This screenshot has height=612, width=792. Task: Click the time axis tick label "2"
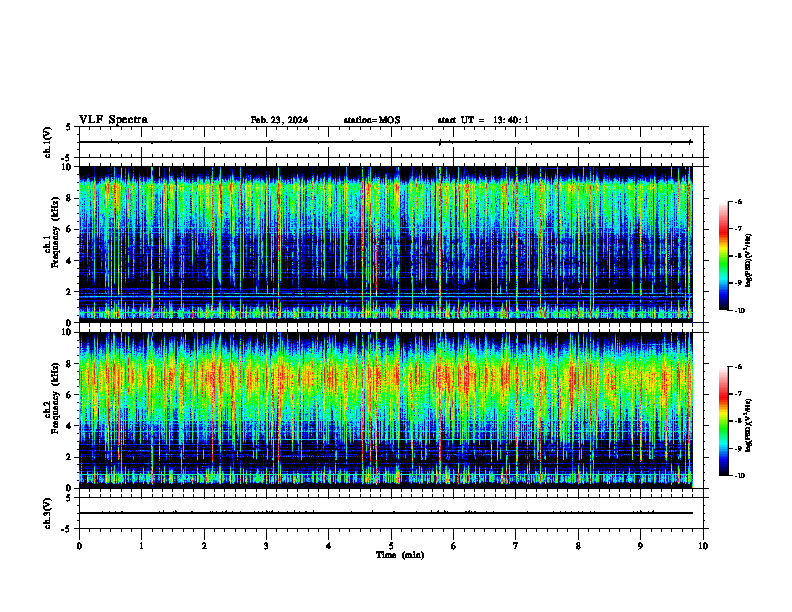[204, 546]
